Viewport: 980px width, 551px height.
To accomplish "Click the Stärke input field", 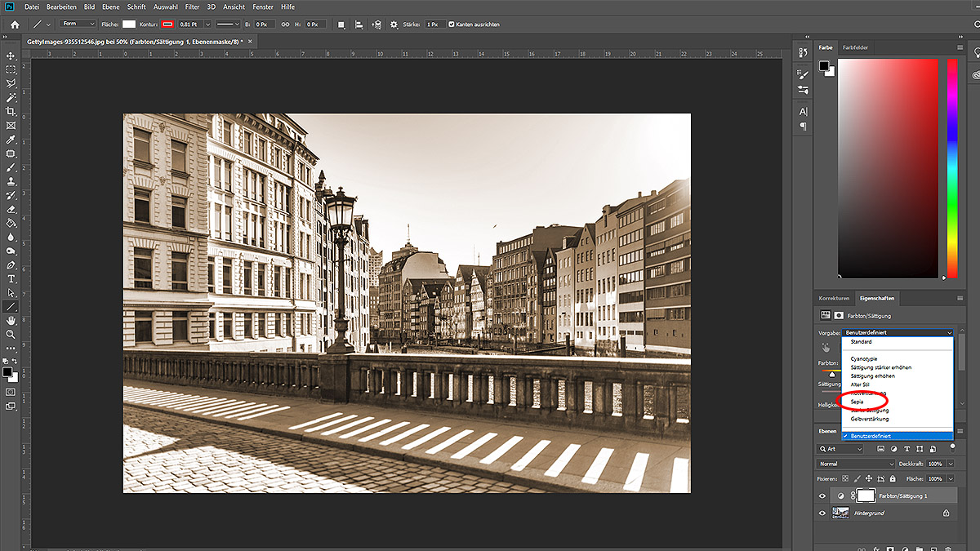I will (x=435, y=24).
